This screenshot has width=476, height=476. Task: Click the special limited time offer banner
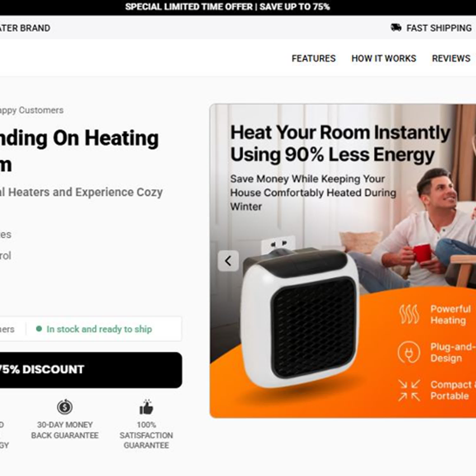[227, 7]
